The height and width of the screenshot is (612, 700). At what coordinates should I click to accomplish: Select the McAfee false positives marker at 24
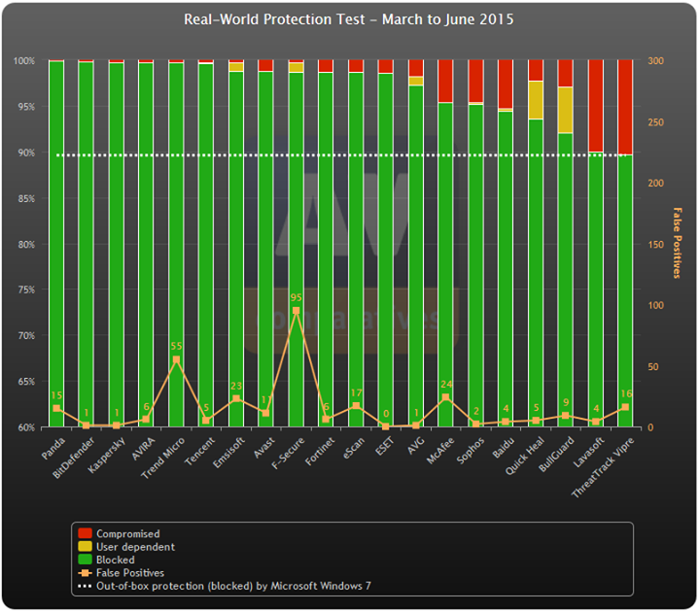pos(445,397)
